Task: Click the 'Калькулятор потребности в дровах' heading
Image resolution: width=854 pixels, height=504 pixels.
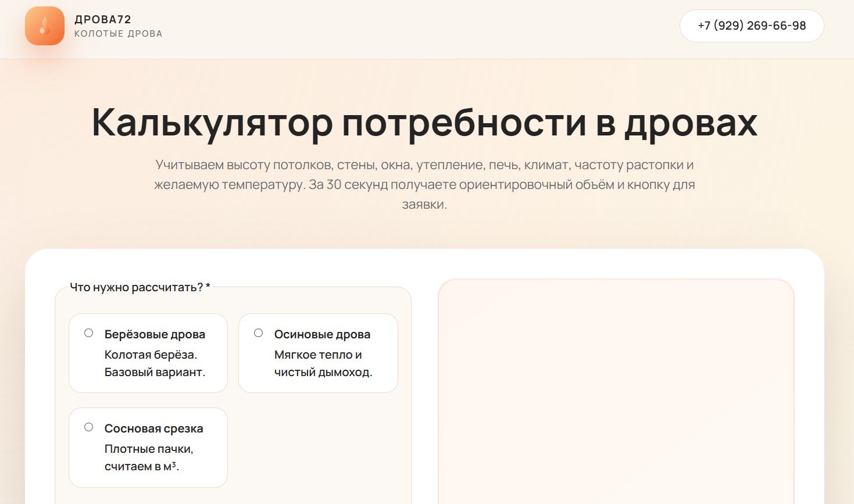Action: 424,122
